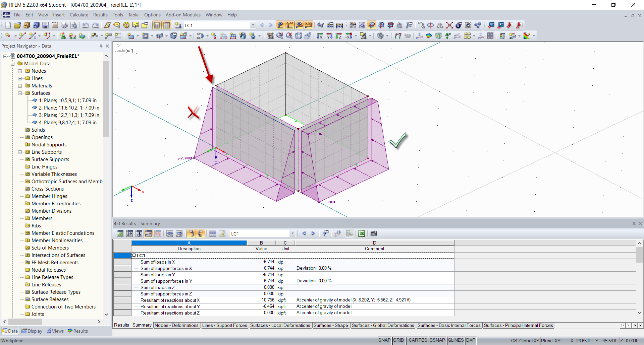Screen dimensions: 644x345
Task: Go to next results load case
Action: point(313,233)
